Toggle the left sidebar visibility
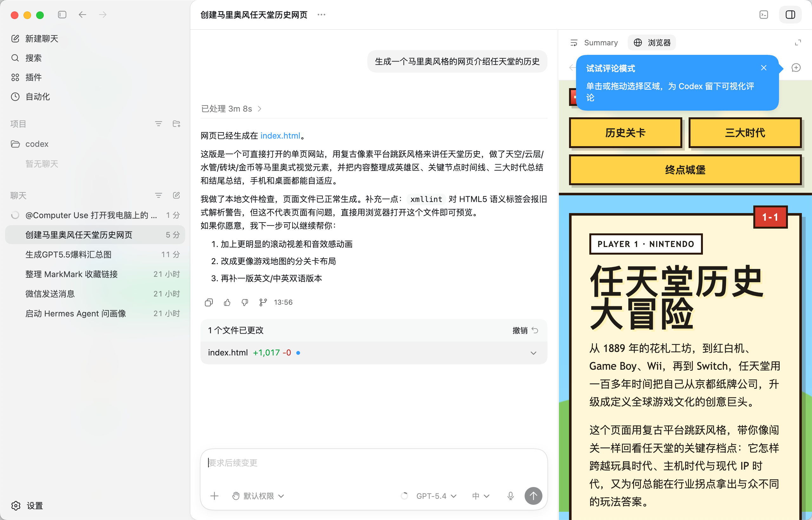This screenshot has width=812, height=520. (x=62, y=15)
